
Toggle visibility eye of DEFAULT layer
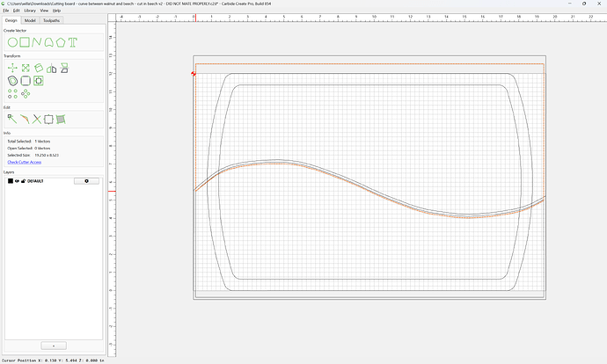coord(17,181)
